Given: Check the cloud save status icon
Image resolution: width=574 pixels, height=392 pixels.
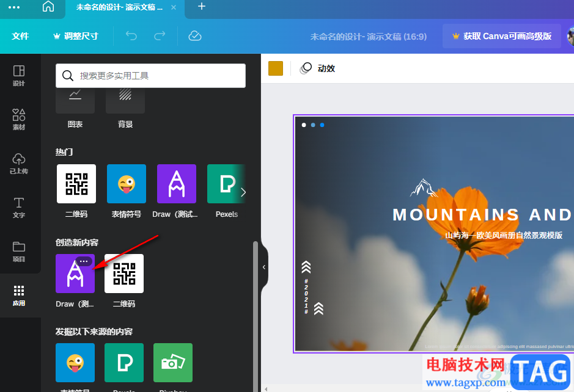Looking at the screenshot, I should pyautogui.click(x=195, y=36).
